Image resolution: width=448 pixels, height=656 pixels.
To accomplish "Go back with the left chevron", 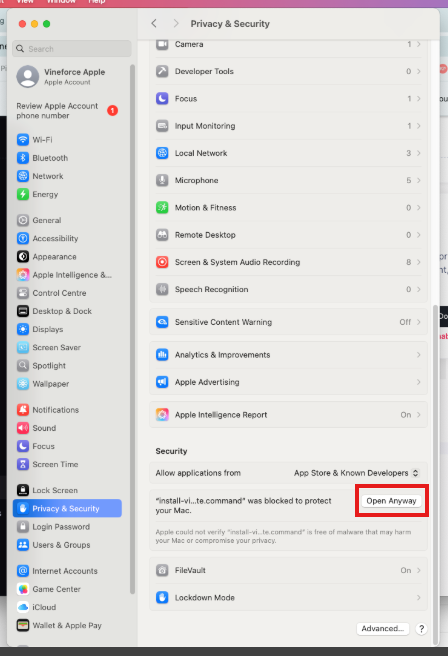I will 154,23.
